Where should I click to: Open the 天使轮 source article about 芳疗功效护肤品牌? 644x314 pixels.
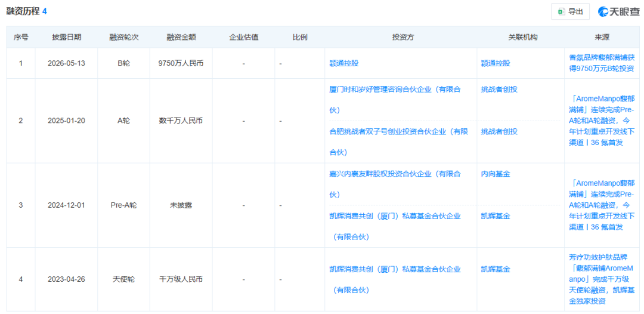[x=602, y=279]
